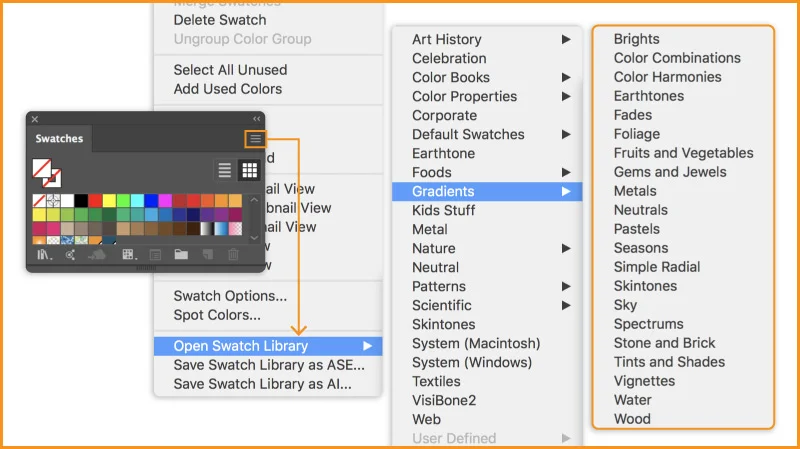800x449 pixels.
Task: Click the Swatch Options icon
Action: (155, 255)
